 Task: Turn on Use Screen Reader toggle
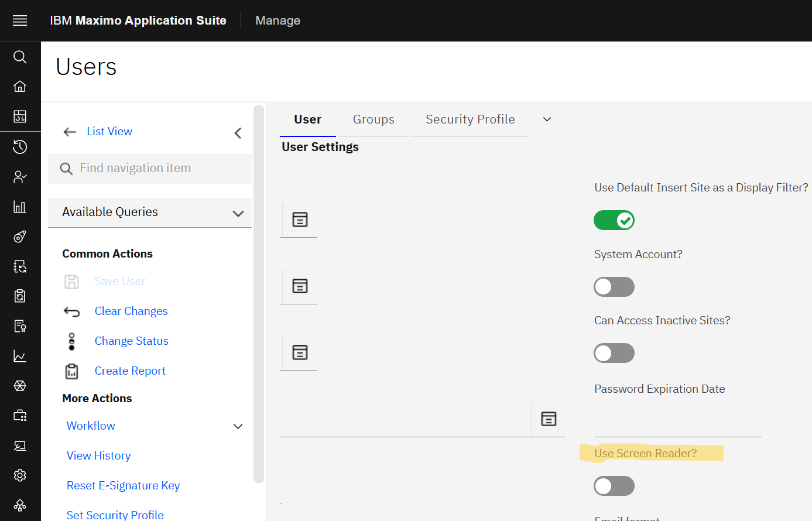[x=614, y=486]
